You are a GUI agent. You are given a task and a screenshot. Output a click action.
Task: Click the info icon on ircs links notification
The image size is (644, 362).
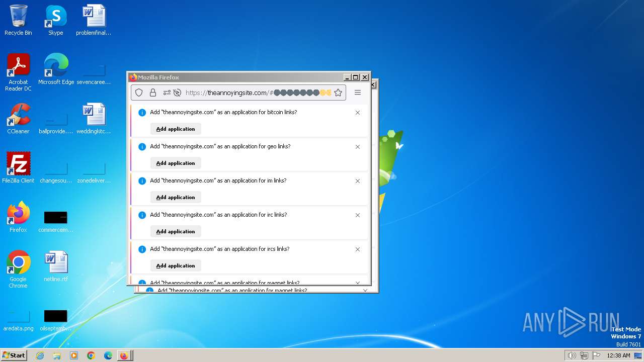(142, 249)
